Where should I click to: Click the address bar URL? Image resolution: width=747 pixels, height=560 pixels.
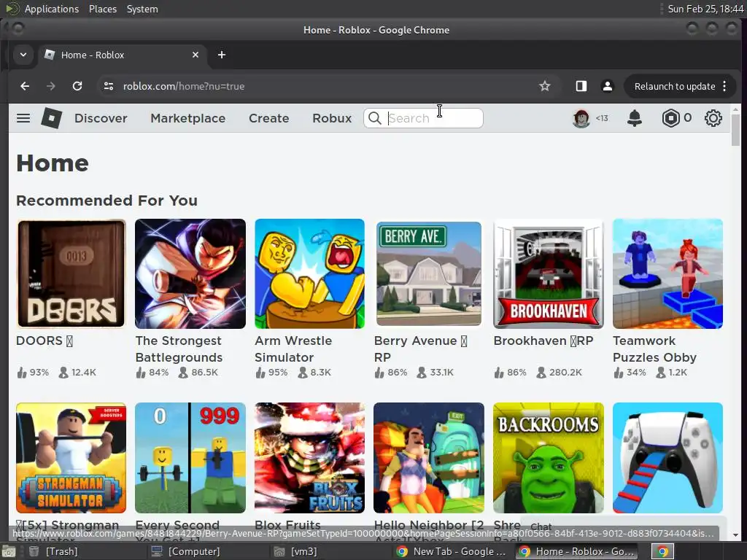183,86
